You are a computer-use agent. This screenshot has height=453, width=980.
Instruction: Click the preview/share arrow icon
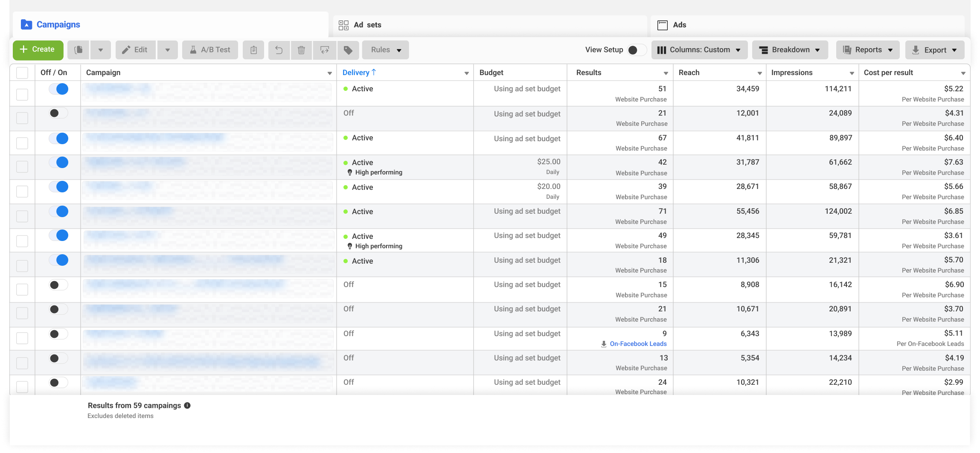(x=325, y=50)
